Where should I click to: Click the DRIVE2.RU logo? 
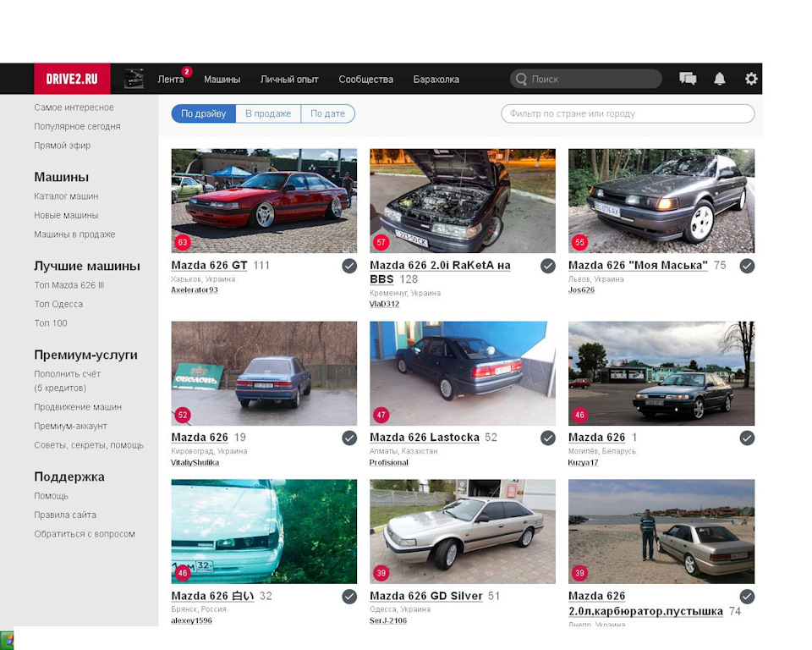click(72, 79)
